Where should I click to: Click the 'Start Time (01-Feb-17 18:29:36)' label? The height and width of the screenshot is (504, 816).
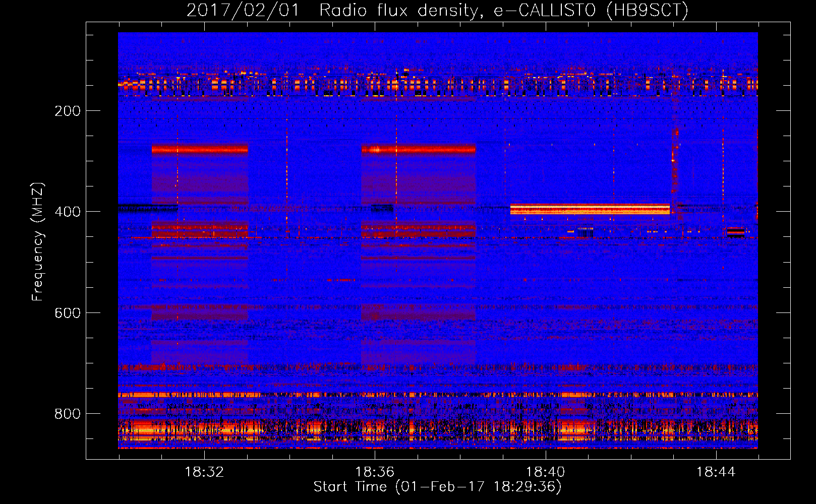pos(437,487)
